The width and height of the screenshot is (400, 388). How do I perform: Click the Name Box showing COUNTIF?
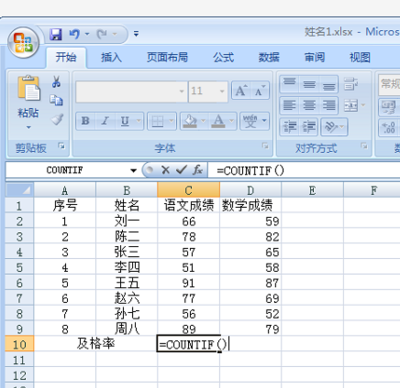65,170
